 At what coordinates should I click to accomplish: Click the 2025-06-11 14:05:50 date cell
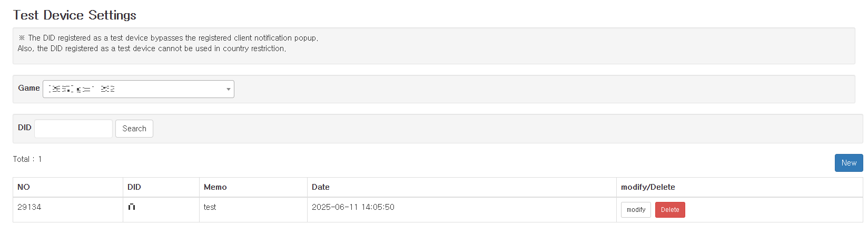tap(353, 207)
